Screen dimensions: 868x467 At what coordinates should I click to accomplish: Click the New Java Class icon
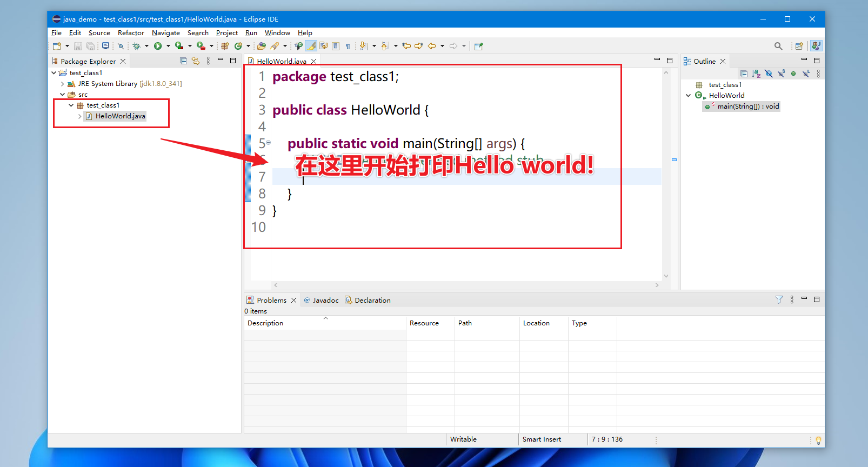pyautogui.click(x=238, y=46)
